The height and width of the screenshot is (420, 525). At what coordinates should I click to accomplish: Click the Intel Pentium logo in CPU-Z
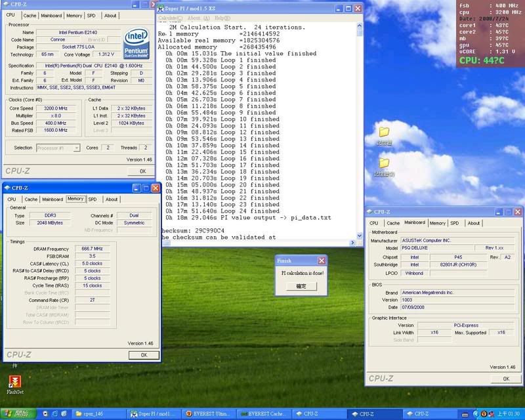point(136,43)
